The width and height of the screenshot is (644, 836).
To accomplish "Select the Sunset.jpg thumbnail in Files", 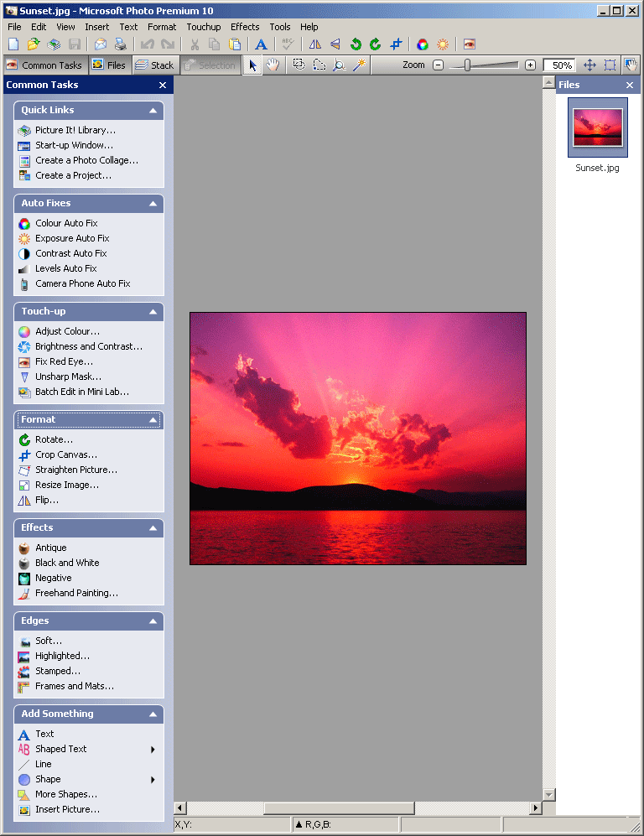I will (598, 127).
